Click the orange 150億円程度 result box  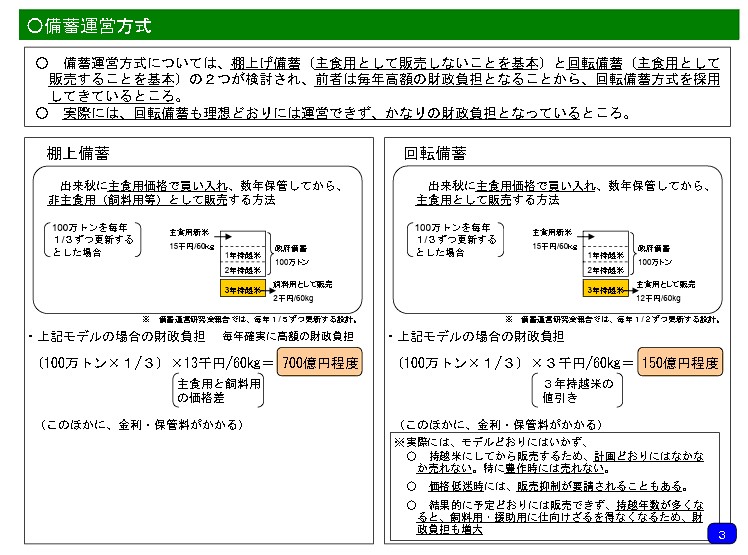tap(680, 362)
